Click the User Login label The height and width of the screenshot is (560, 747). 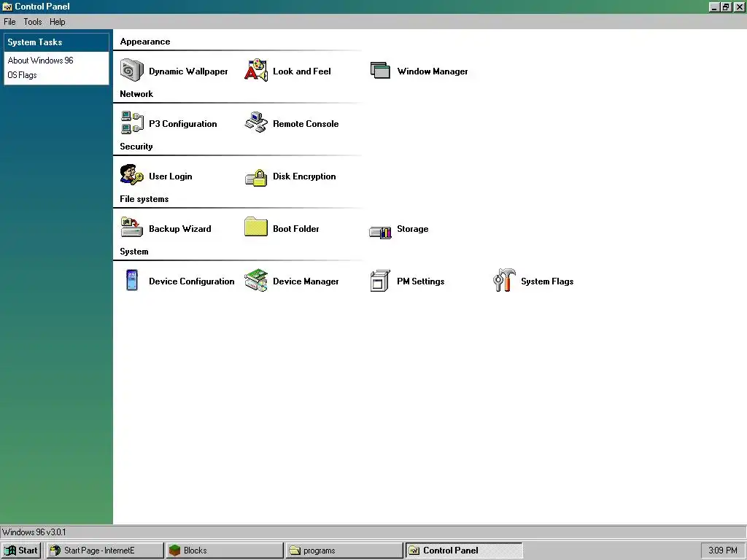pyautogui.click(x=170, y=176)
